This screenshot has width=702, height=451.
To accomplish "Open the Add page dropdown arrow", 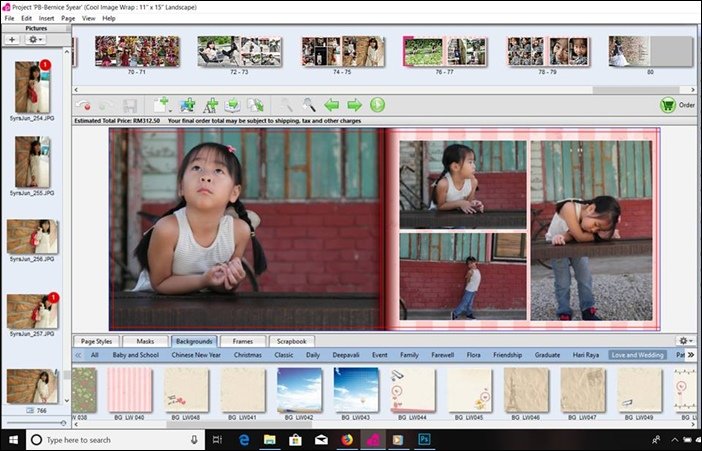I will coord(171,109).
